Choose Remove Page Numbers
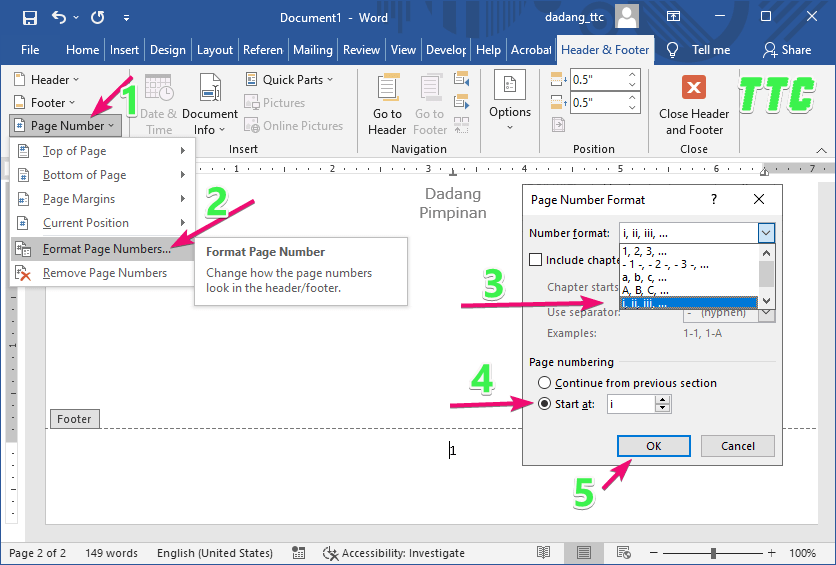 [102, 273]
